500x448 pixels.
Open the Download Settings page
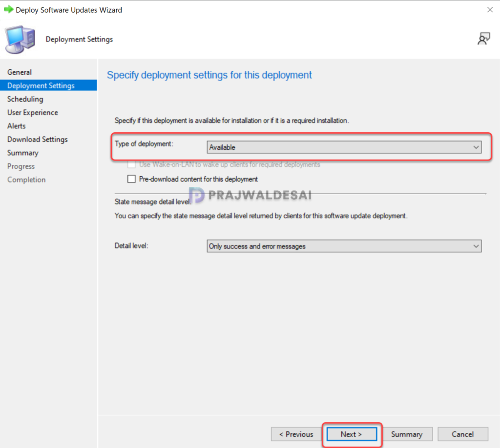click(x=37, y=139)
